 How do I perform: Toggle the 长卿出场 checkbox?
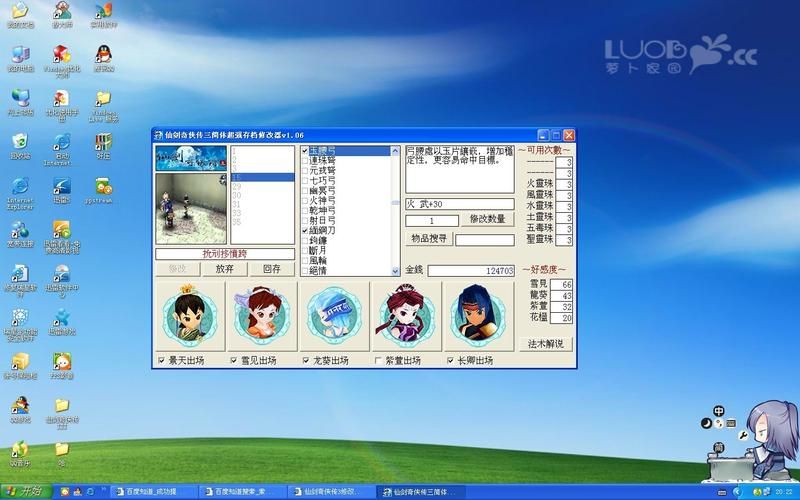[450, 360]
